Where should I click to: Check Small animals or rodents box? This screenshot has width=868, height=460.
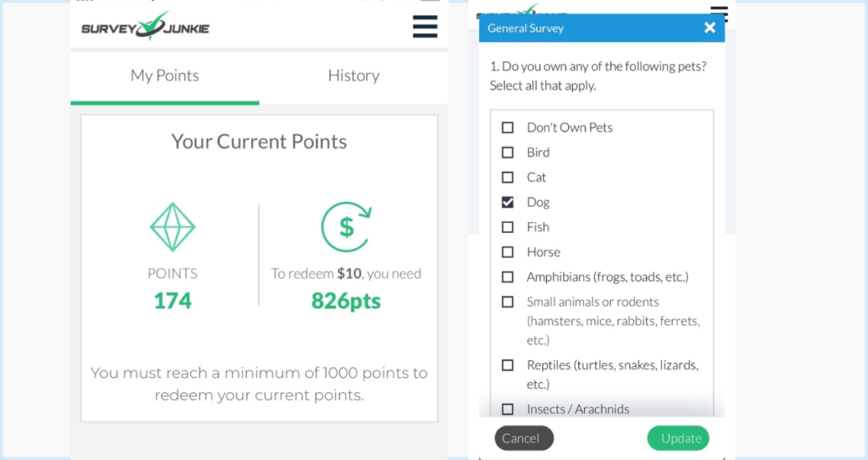[x=508, y=302]
